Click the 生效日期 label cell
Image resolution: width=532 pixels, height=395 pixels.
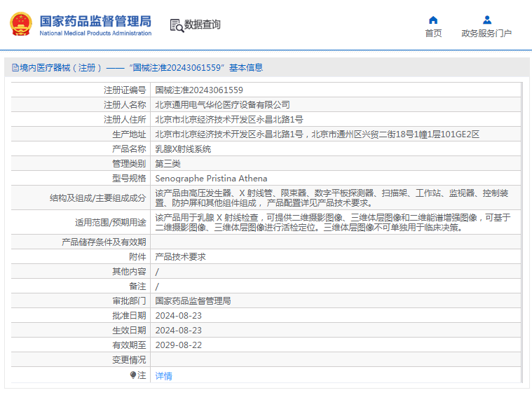(129, 331)
